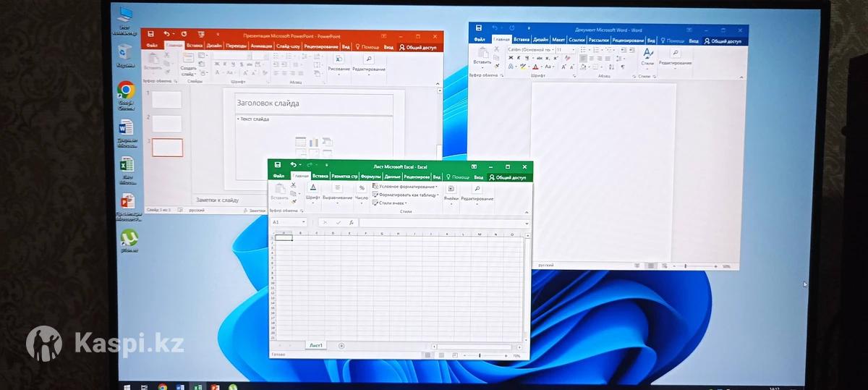Click Помощь tell-me box in Excel

pyautogui.click(x=458, y=177)
